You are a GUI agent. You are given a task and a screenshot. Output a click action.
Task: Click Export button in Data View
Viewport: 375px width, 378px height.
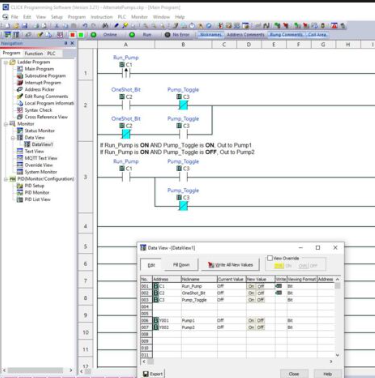tap(153, 374)
